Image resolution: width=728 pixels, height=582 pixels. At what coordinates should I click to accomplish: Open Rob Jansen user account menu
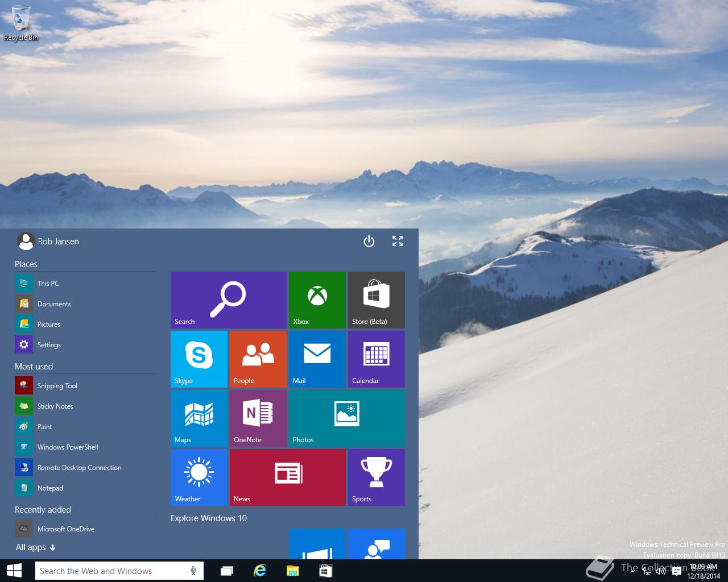48,241
